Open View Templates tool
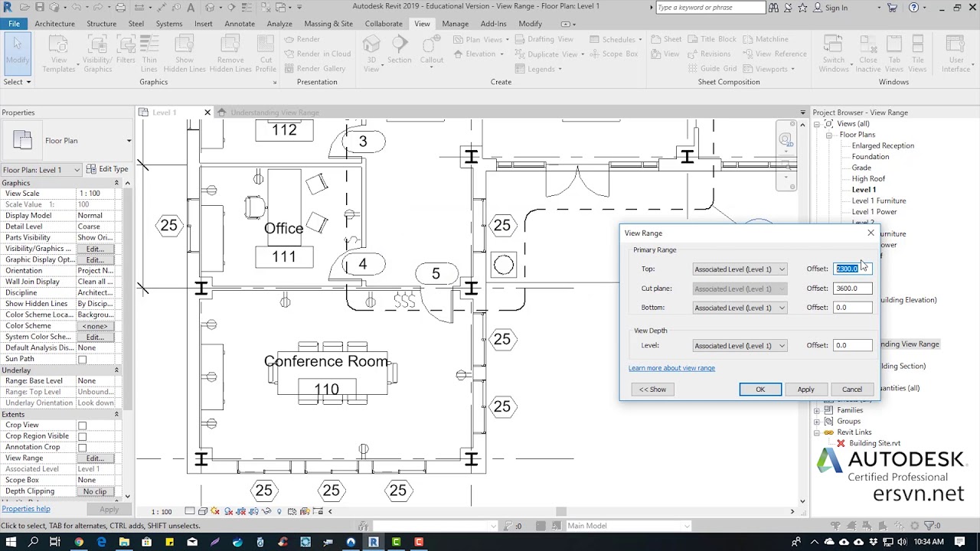980x551 pixels. [x=59, y=54]
